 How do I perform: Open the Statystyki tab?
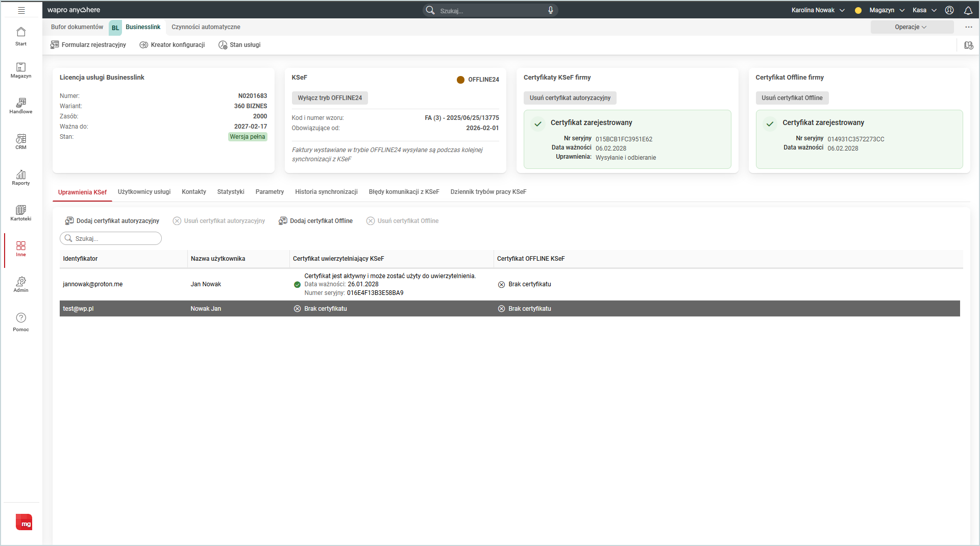click(231, 192)
